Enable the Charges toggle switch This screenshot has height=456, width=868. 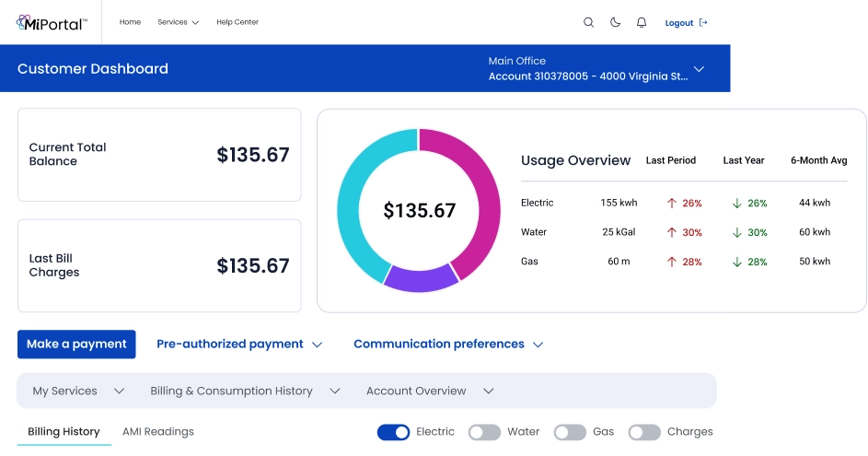click(x=644, y=432)
